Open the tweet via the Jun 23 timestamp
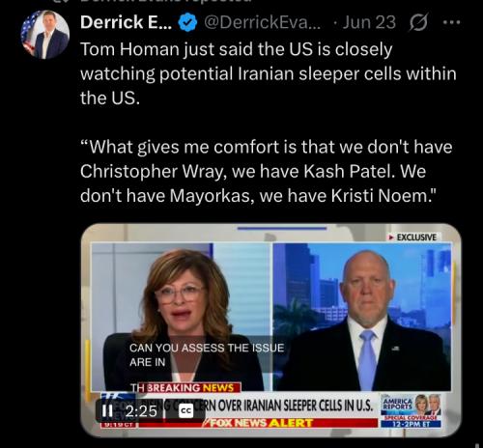Screen dimensions: 483x448 pos(369,22)
